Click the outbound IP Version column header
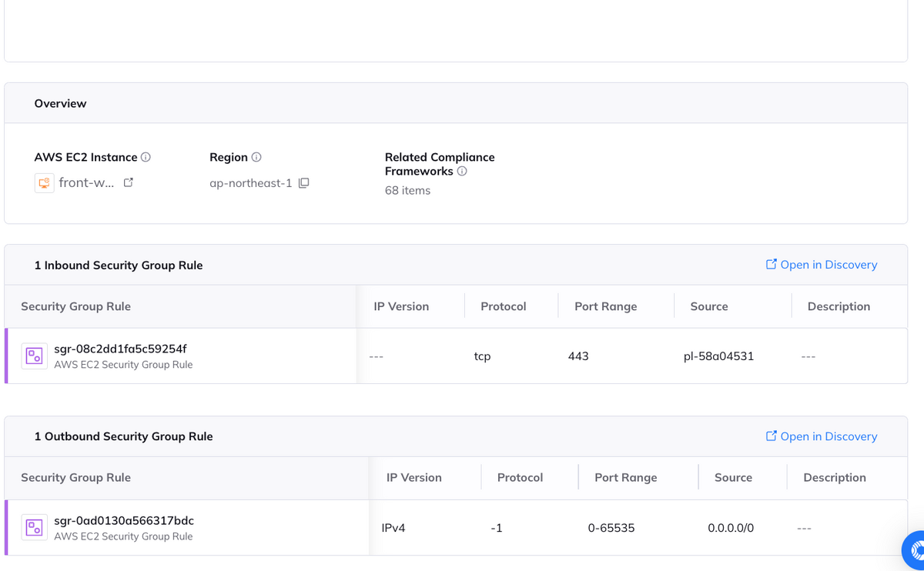924x571 pixels. (413, 477)
